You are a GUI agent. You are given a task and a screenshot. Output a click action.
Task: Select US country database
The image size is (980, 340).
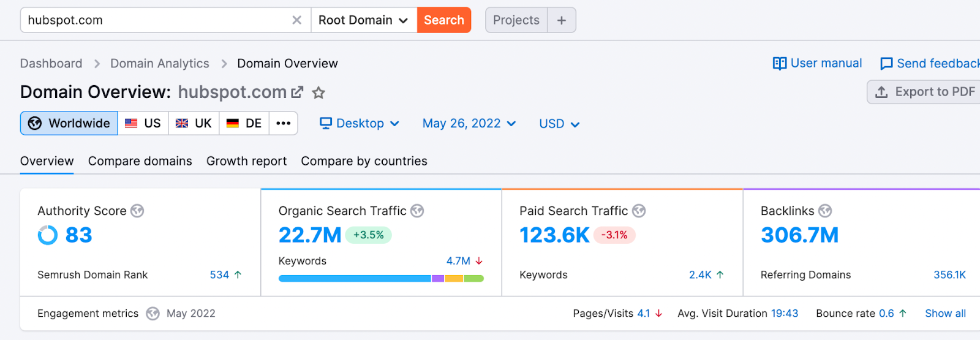click(x=143, y=123)
